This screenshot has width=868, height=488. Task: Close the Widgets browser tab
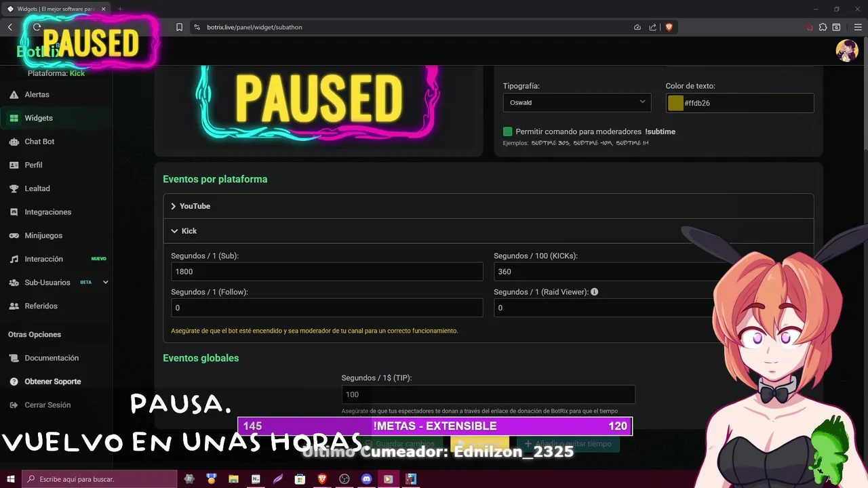(103, 9)
